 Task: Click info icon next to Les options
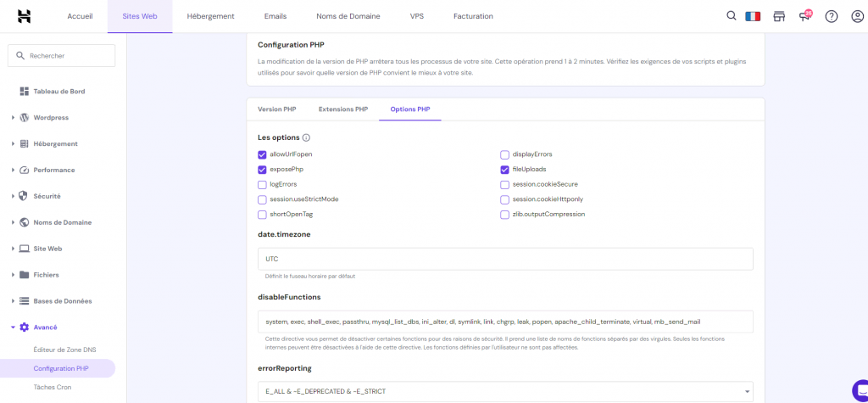tap(307, 137)
